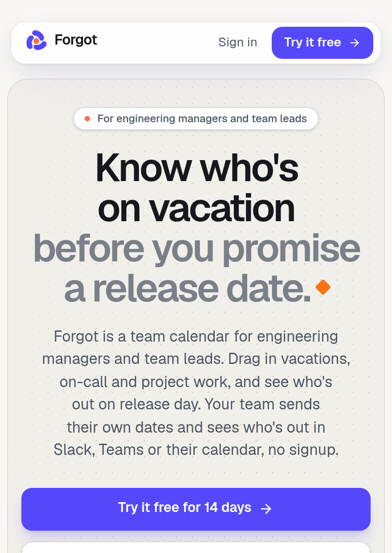Click the white card below the trial button
392x553 pixels.
coord(196,548)
